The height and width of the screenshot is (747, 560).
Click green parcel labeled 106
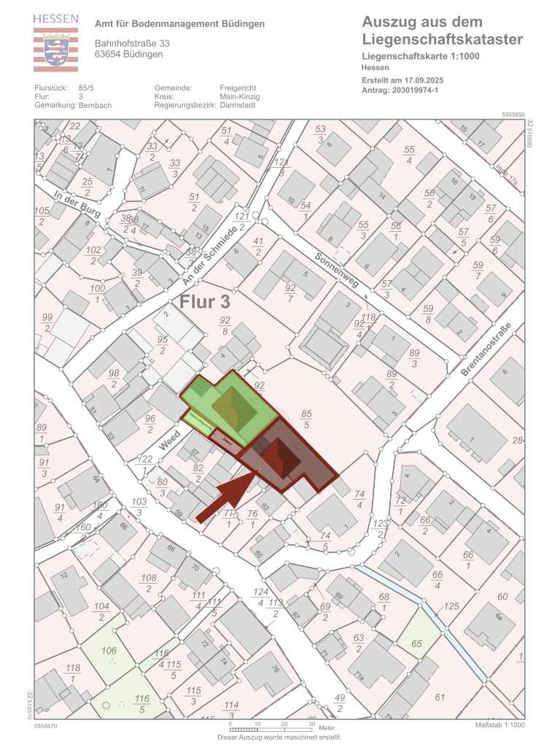pos(109,650)
